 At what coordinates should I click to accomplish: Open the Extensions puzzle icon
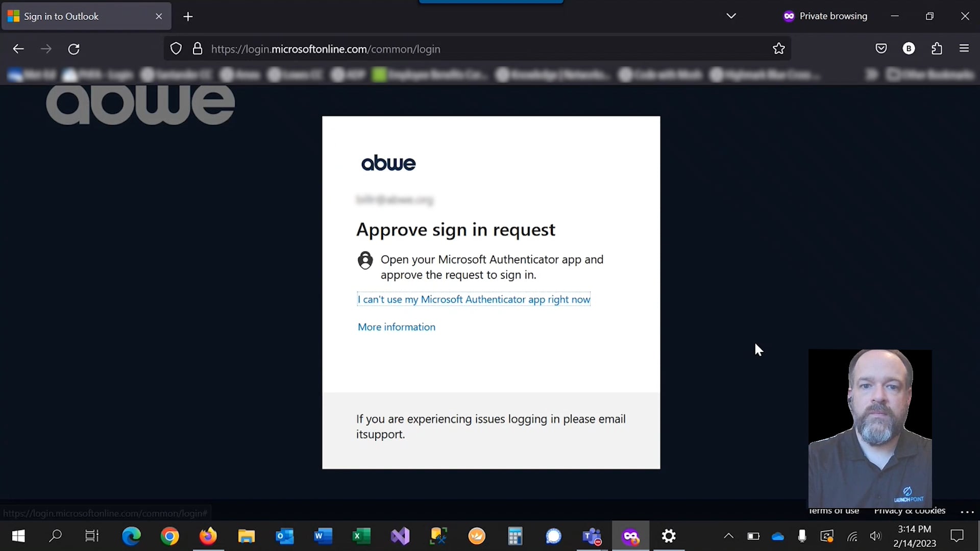pos(937,48)
